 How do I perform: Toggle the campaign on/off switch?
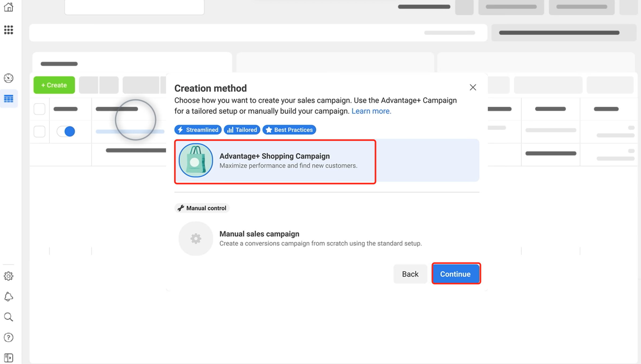coord(66,131)
